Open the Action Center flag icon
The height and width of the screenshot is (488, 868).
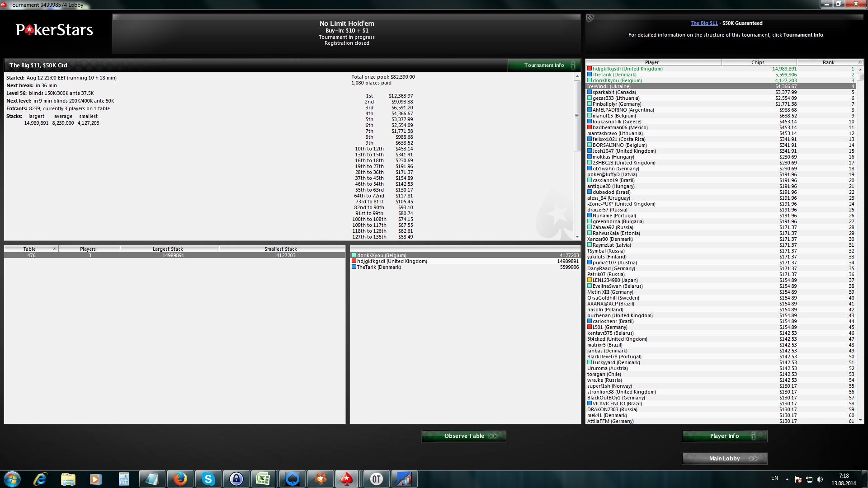(x=798, y=479)
